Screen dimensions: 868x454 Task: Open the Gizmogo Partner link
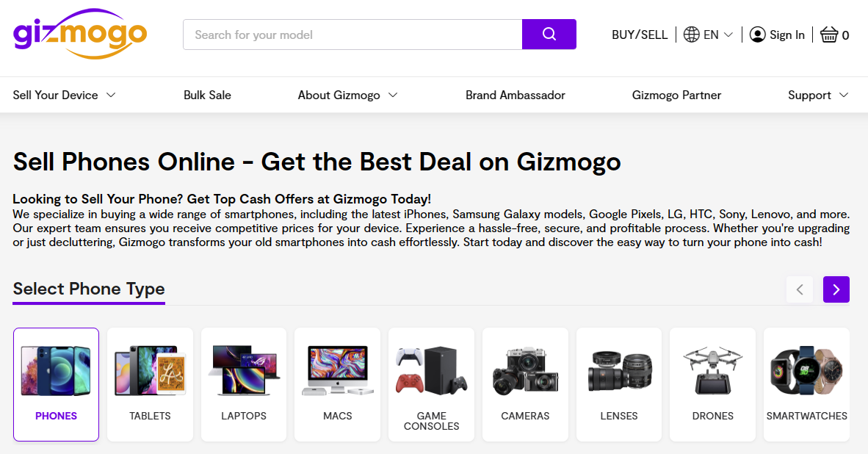click(676, 95)
